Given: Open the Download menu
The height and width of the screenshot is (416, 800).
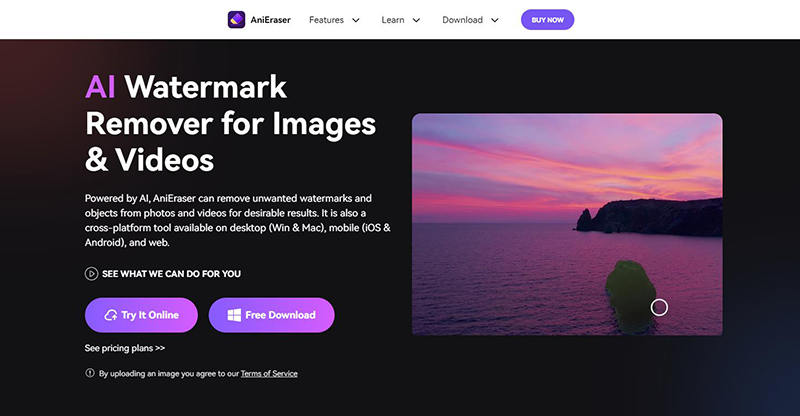Looking at the screenshot, I should [462, 20].
